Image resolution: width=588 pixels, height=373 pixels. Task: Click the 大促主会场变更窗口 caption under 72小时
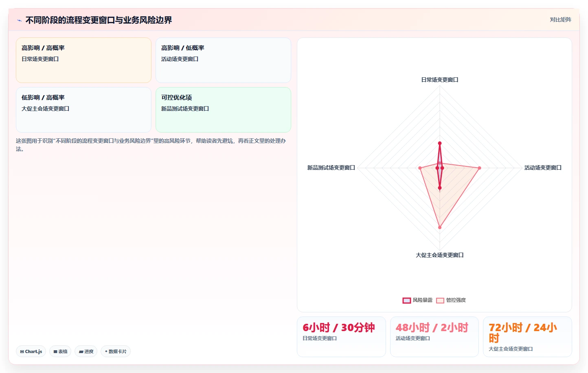[511, 349]
